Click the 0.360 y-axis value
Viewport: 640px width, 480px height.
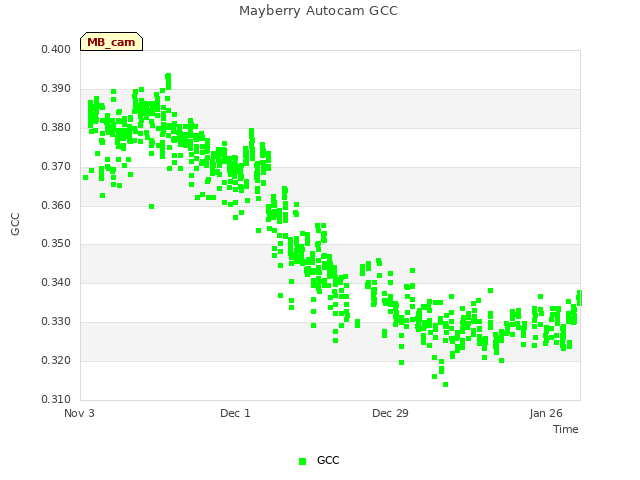pos(56,205)
